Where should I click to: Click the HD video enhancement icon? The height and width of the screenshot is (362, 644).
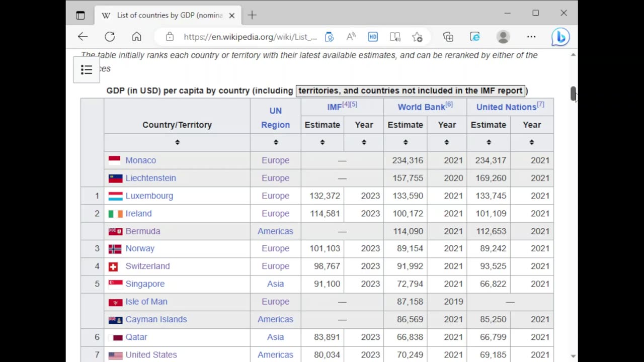[x=373, y=37]
